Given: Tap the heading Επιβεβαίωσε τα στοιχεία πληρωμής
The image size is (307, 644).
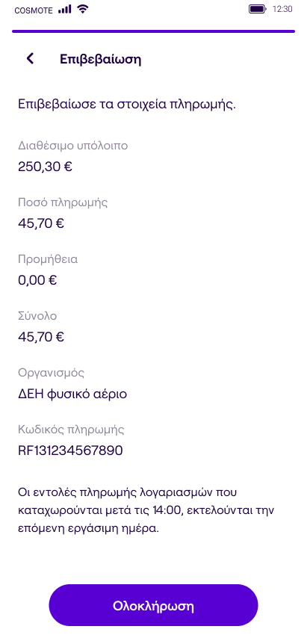Looking at the screenshot, I should click(127, 105).
